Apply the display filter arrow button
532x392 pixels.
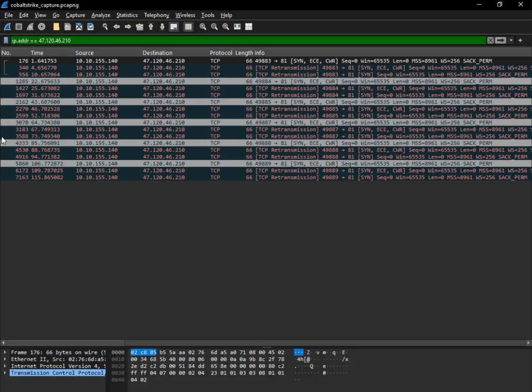[x=501, y=40]
